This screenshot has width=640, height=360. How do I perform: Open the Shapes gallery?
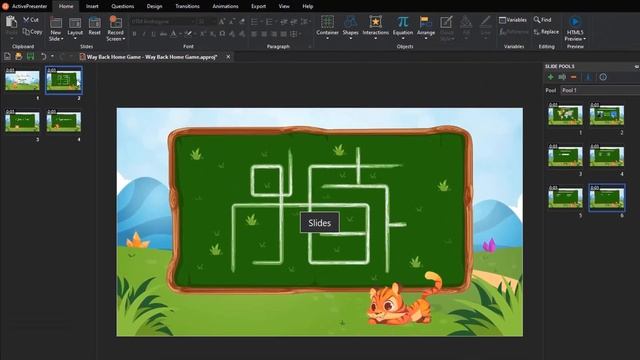(351, 28)
